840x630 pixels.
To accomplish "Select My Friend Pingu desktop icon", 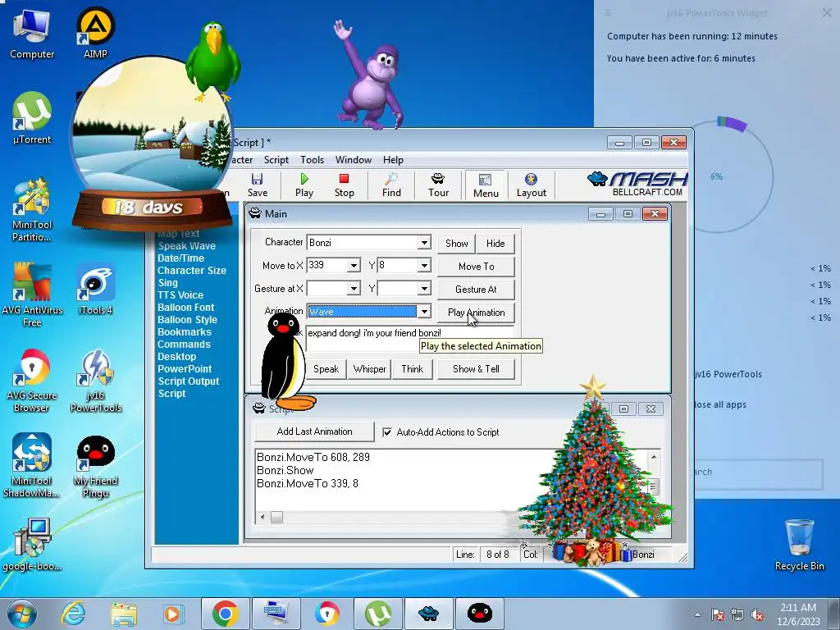I will 95,466.
